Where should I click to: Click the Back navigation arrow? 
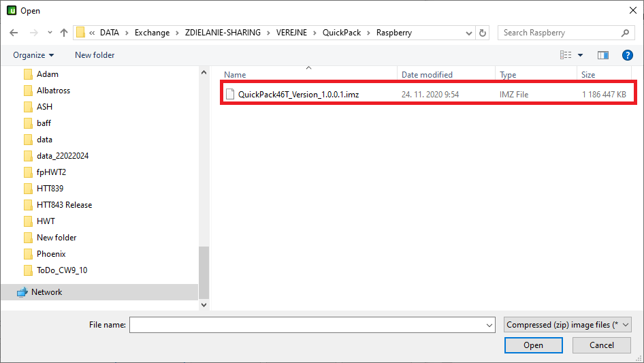click(14, 33)
